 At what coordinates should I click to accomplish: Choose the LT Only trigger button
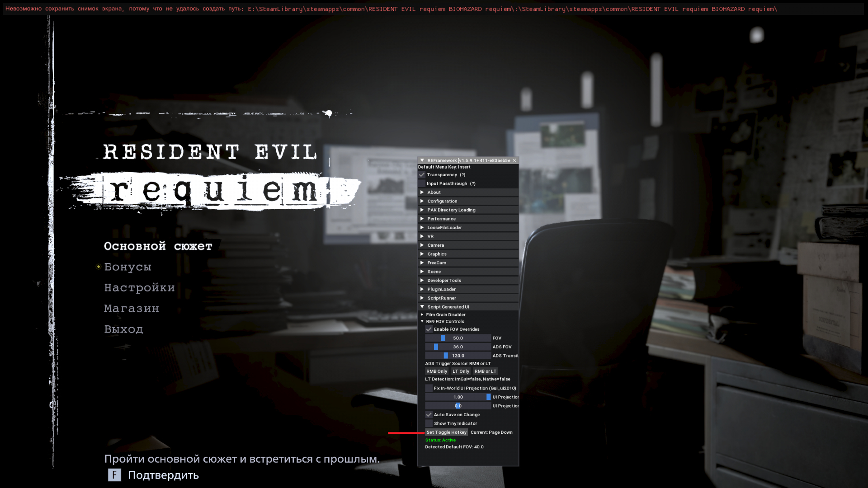(461, 371)
